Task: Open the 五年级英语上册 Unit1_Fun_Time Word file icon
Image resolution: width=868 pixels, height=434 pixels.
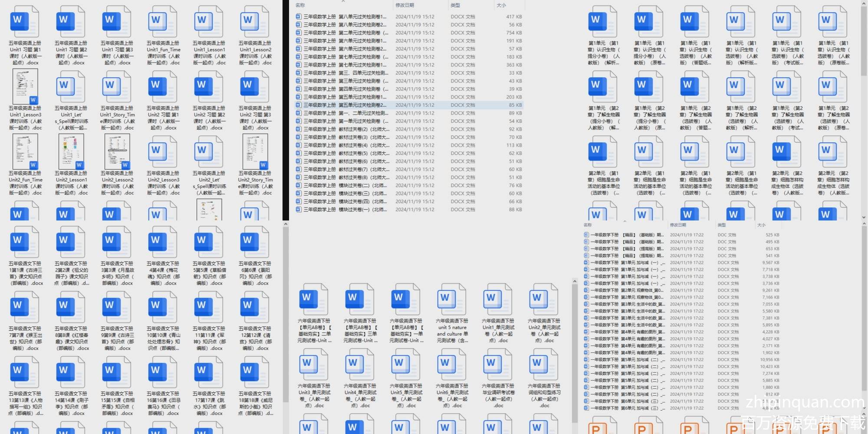Action: coord(162,22)
